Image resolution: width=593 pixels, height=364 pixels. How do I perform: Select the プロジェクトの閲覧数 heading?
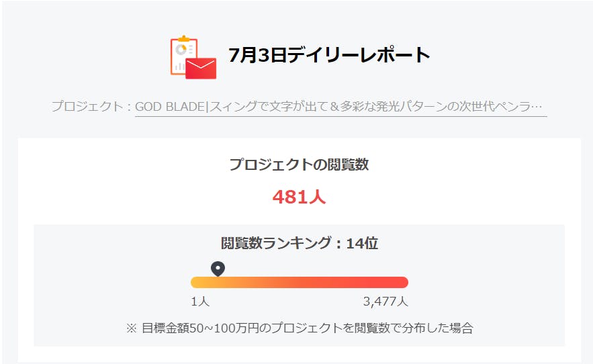pyautogui.click(x=299, y=165)
